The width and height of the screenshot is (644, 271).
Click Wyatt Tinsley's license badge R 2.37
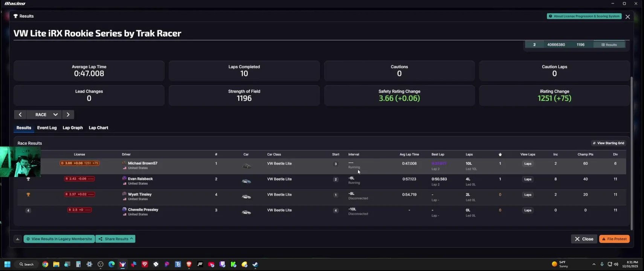(x=79, y=194)
